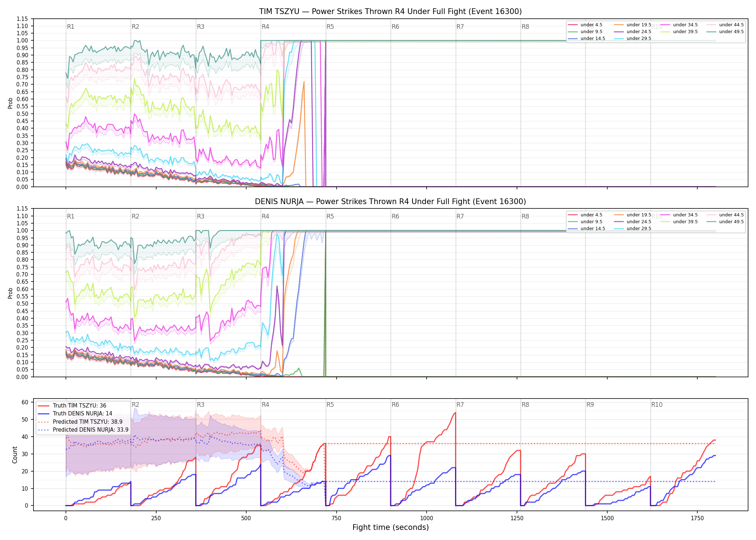Click the DENIS NURJA chart title
This screenshot has height=540, width=756.
pyautogui.click(x=390, y=202)
